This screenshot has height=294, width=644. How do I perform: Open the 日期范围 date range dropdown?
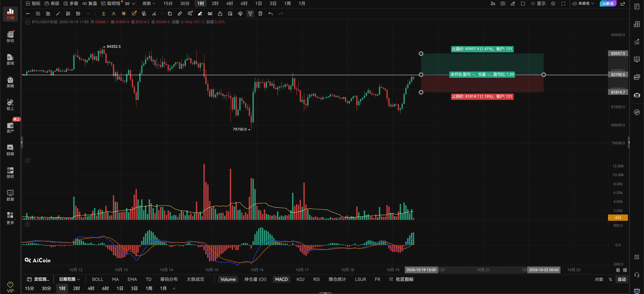click(x=69, y=279)
